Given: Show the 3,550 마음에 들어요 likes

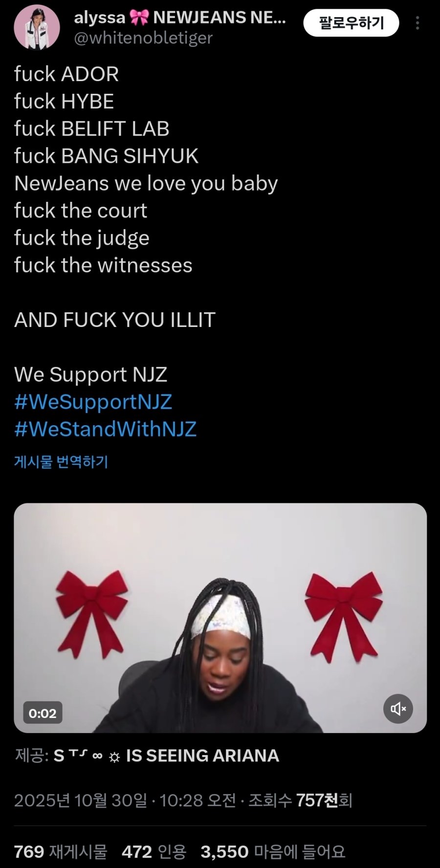Looking at the screenshot, I should 273,852.
